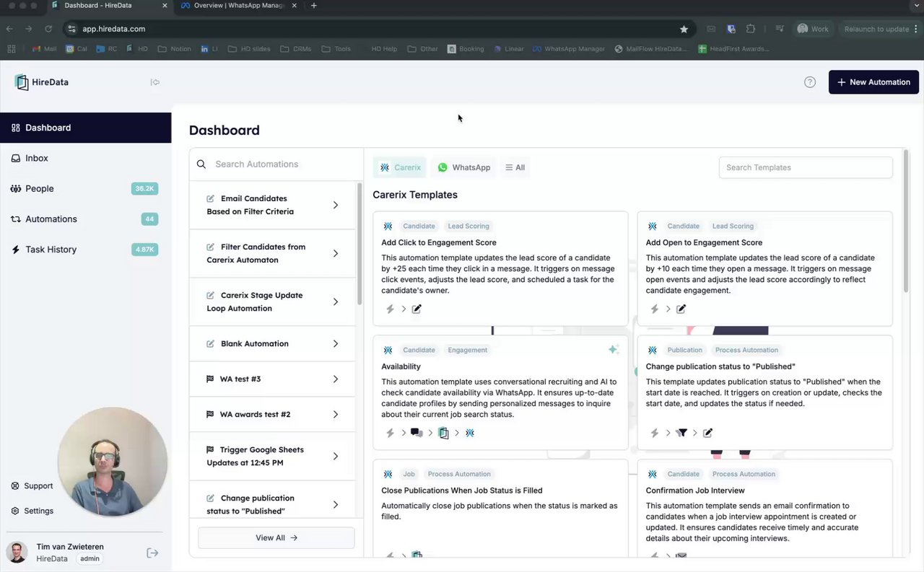This screenshot has width=924, height=572.
Task: Click the New Automation button
Action: click(x=873, y=82)
